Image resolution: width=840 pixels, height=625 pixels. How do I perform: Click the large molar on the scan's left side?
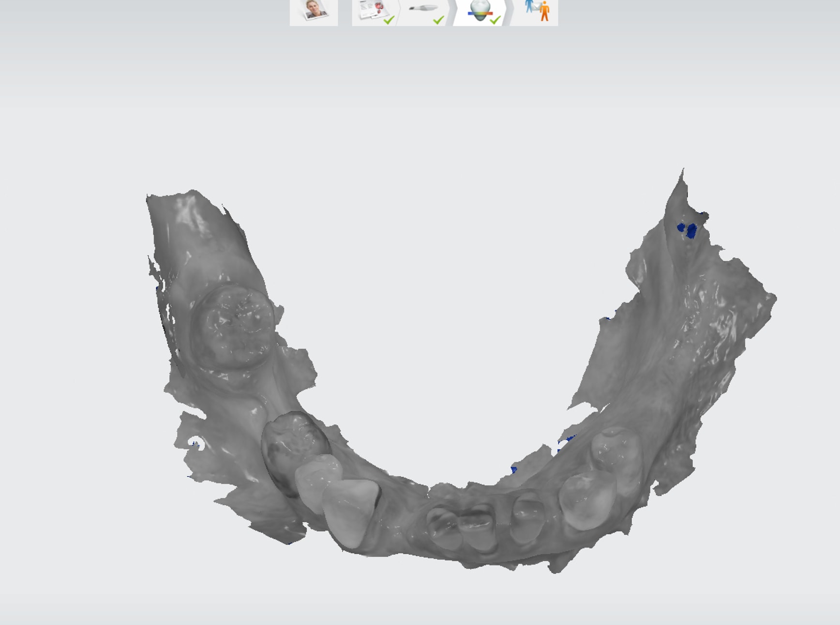pyautogui.click(x=233, y=327)
